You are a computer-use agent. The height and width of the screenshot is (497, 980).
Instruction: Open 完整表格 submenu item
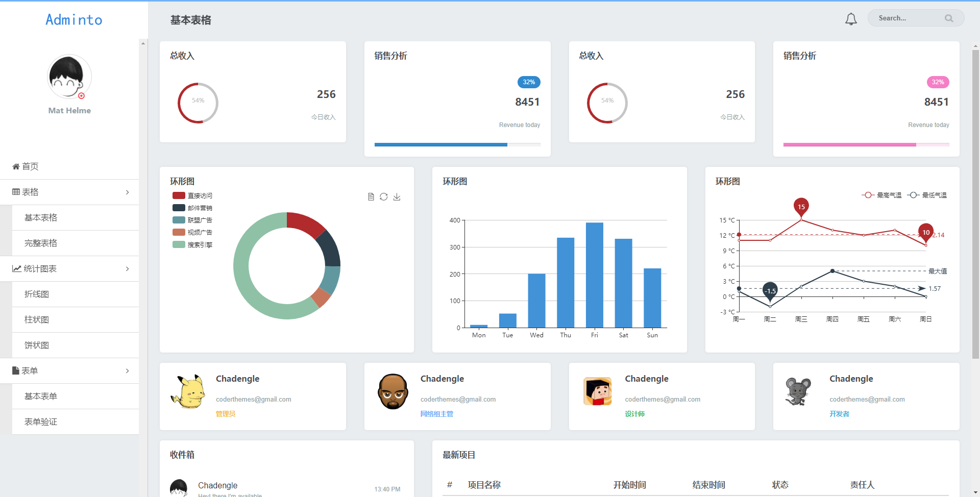[76, 243]
